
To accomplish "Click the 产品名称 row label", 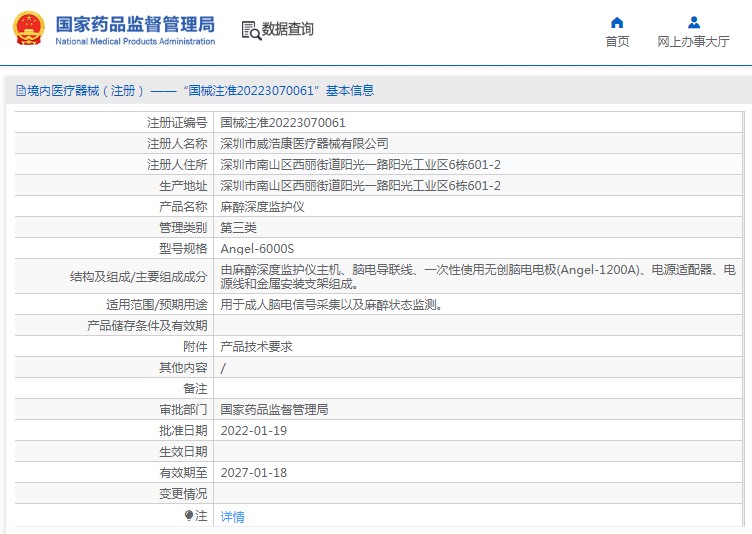I will [183, 207].
